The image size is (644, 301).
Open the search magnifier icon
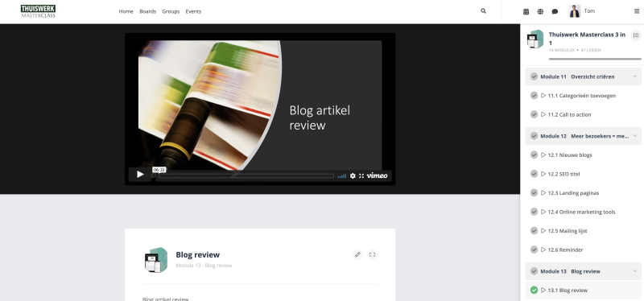tap(484, 11)
